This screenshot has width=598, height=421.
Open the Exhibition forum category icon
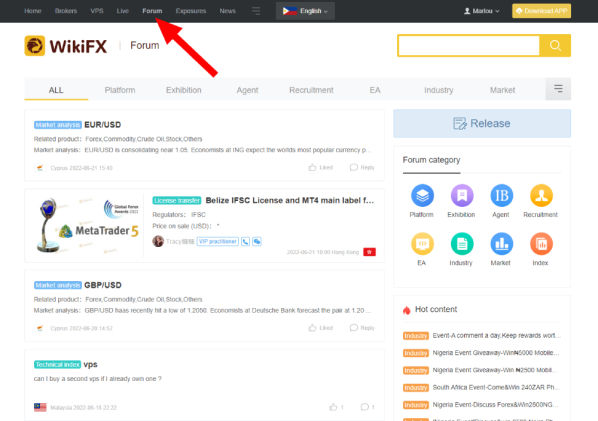point(462,196)
